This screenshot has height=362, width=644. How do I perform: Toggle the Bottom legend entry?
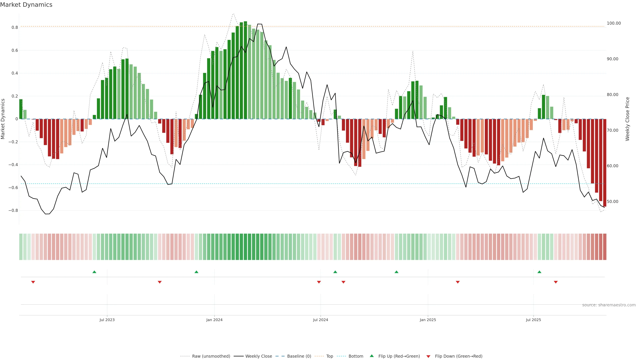click(x=356, y=356)
